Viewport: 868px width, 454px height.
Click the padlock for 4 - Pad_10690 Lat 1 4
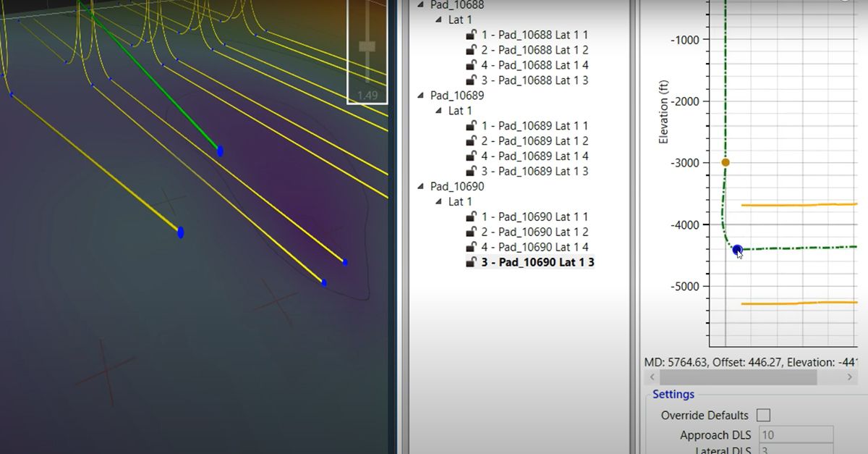[469, 247]
